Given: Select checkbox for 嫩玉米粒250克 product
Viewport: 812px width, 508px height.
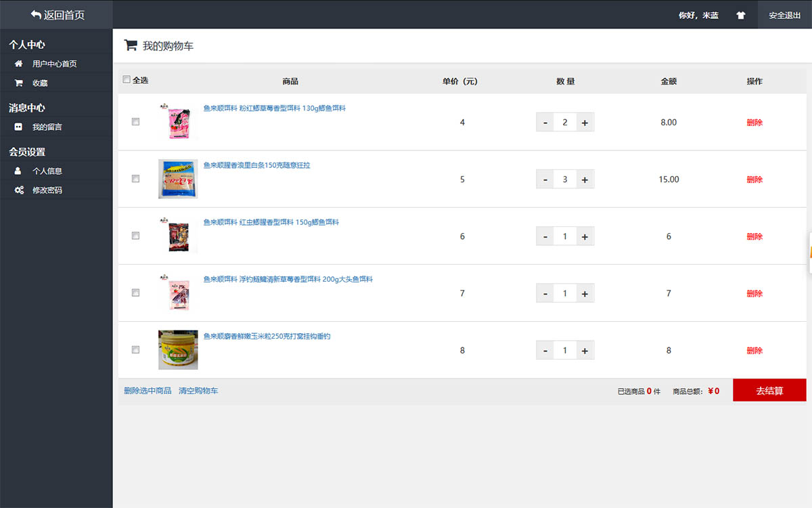Looking at the screenshot, I should click(x=135, y=350).
